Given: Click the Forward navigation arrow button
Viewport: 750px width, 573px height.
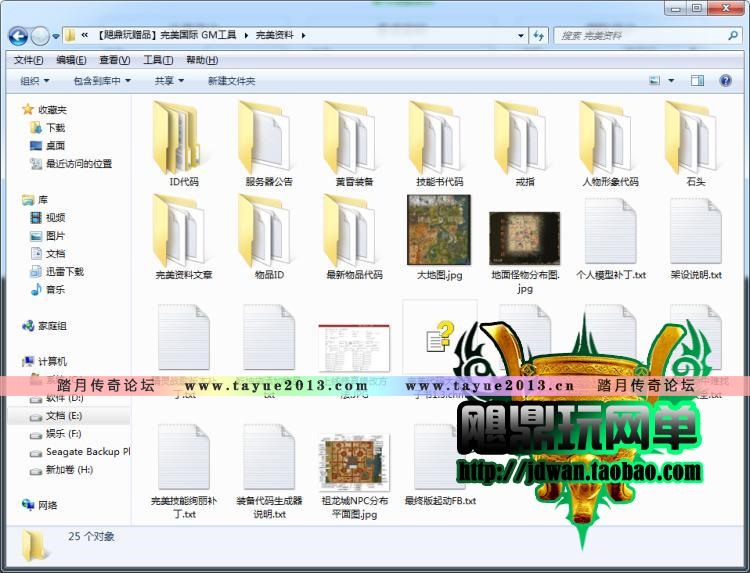Looking at the screenshot, I should (40, 36).
